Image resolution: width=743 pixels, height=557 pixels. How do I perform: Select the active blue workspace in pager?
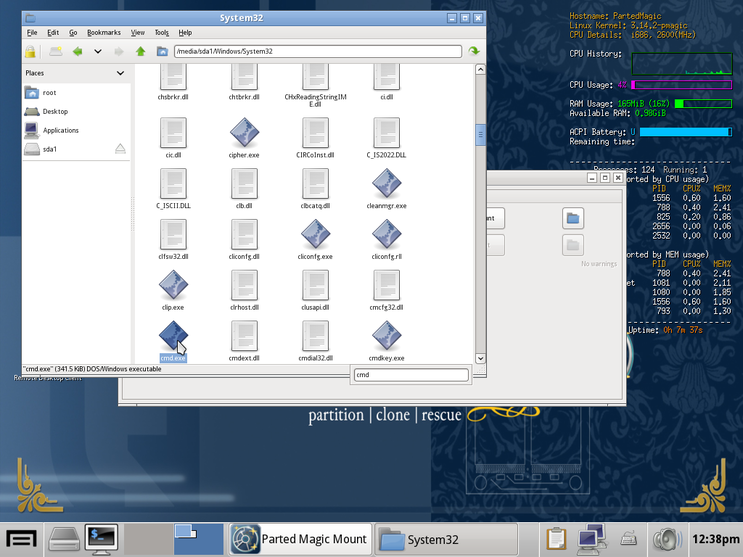click(x=199, y=539)
